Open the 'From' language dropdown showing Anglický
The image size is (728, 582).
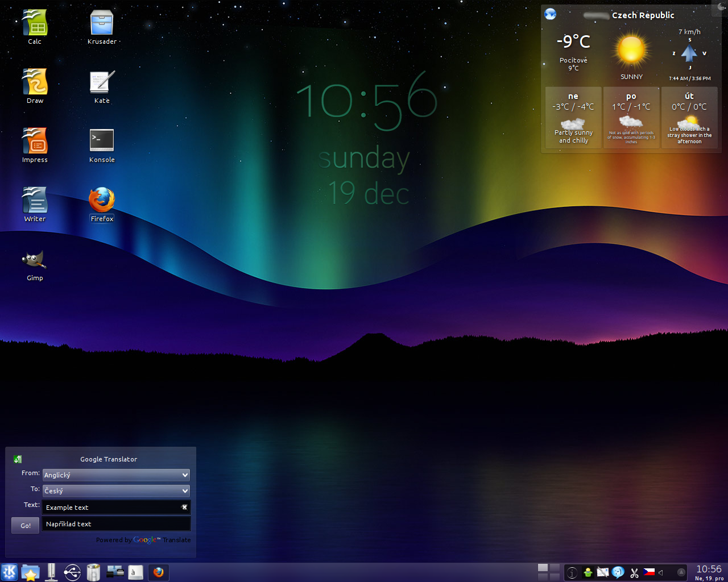(115, 475)
